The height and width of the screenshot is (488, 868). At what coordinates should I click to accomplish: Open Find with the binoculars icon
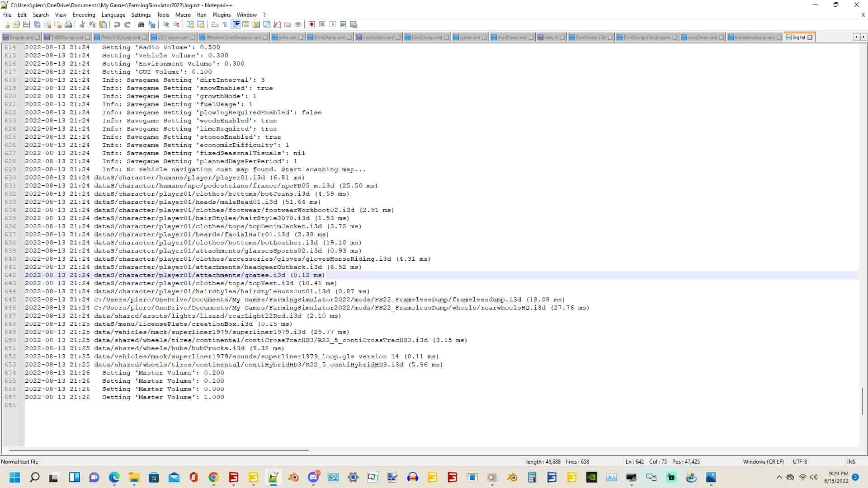[141, 24]
